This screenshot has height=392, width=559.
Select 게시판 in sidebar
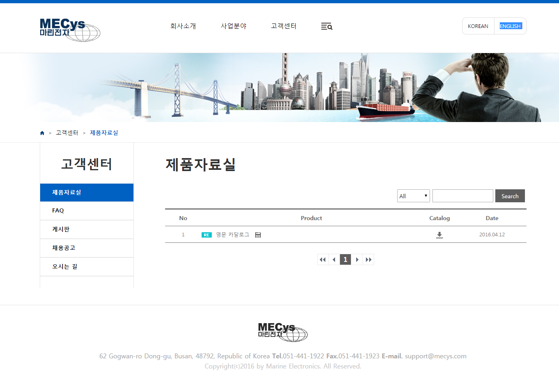pos(87,229)
